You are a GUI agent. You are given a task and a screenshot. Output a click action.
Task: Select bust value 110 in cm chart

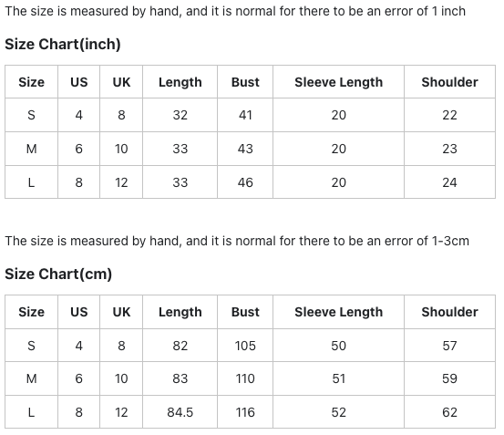(245, 378)
